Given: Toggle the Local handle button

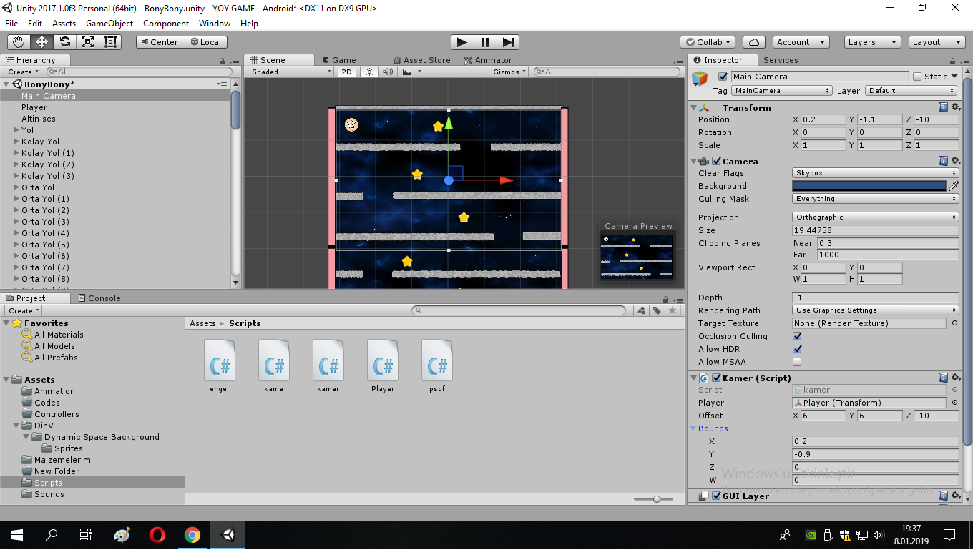Looking at the screenshot, I should tap(205, 42).
